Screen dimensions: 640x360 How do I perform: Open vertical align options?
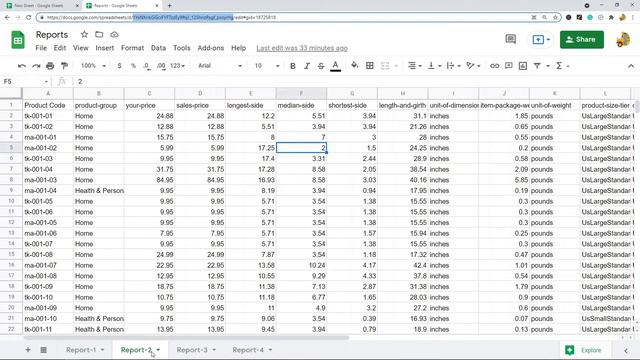pos(433,66)
